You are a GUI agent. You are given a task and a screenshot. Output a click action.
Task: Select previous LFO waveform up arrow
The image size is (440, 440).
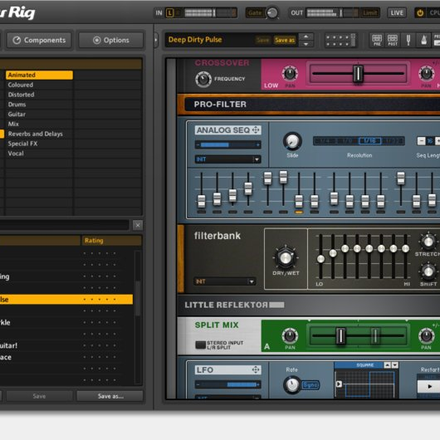pos(387,365)
